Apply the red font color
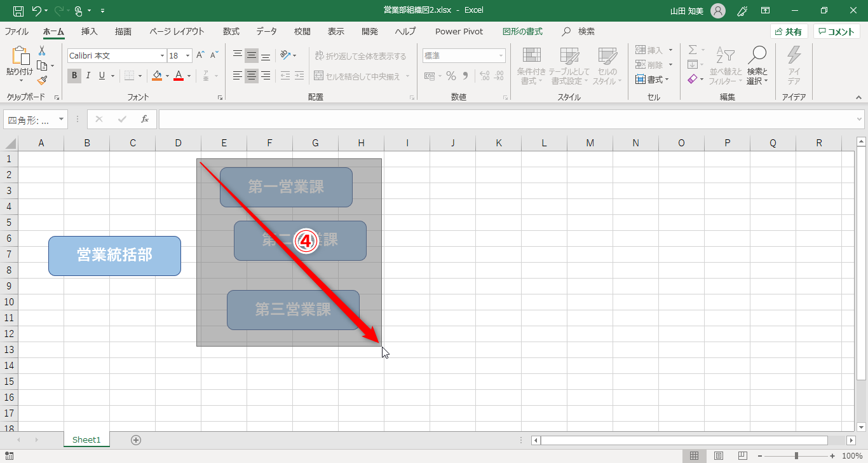This screenshot has height=463, width=868. coord(179,76)
